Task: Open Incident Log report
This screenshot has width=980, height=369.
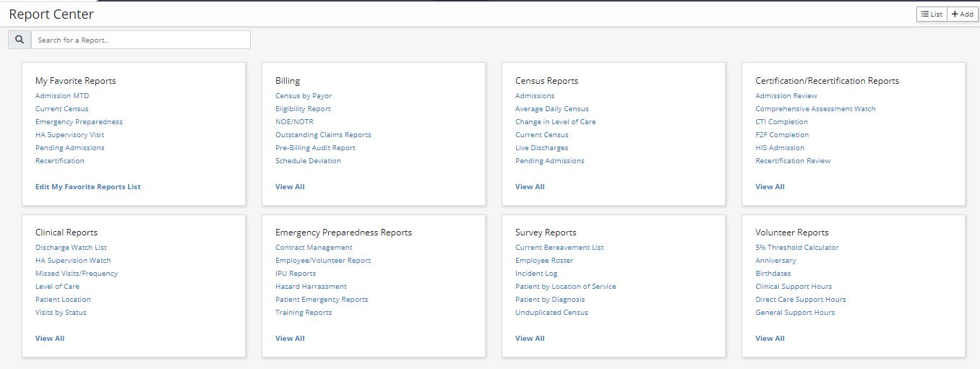Action: [536, 274]
